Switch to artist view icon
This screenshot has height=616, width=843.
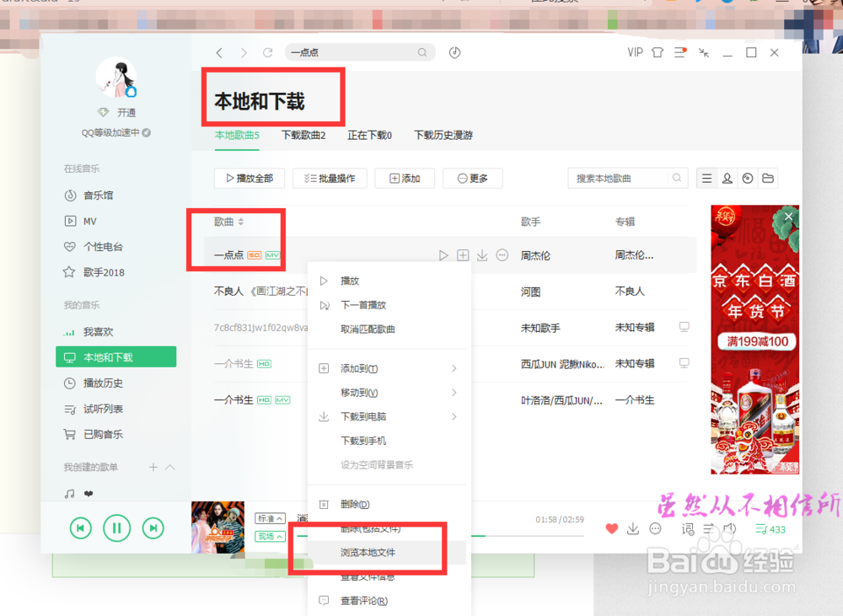728,179
